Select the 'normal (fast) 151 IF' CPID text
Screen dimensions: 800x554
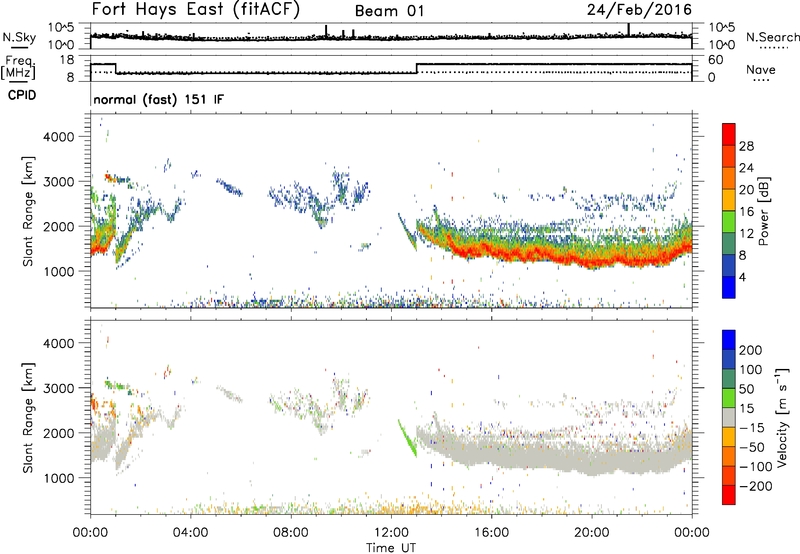159,99
